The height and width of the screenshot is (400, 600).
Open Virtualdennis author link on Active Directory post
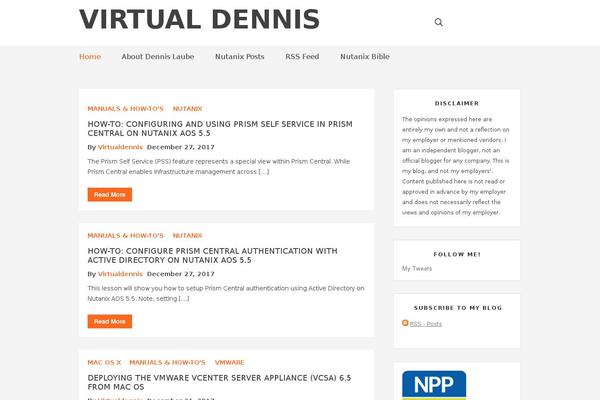[120, 274]
